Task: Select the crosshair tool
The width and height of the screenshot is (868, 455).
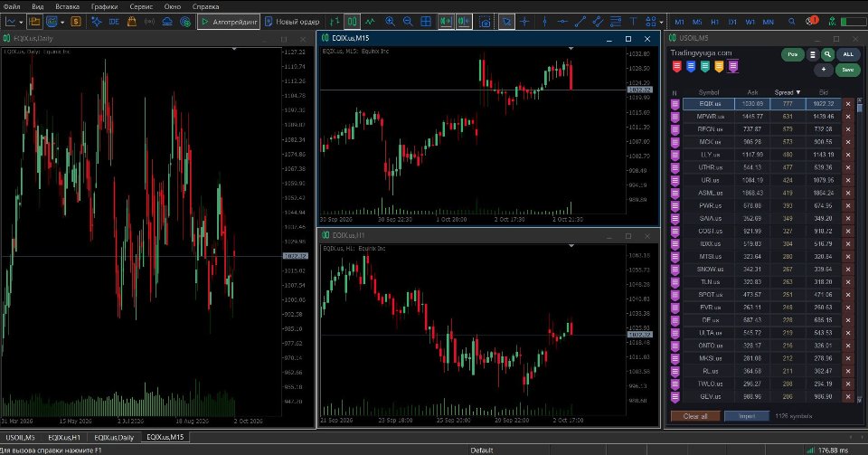Action: [524, 22]
